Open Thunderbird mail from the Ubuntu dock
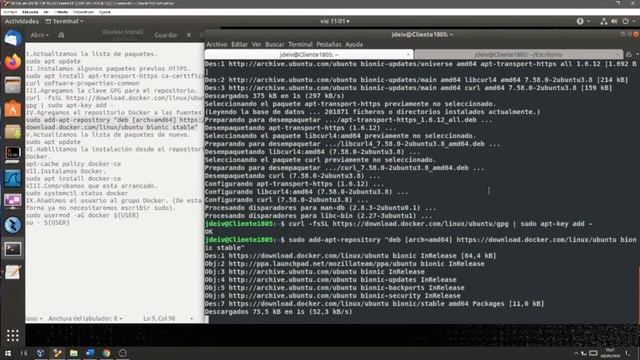The height and width of the screenshot is (360, 640). coord(13,39)
